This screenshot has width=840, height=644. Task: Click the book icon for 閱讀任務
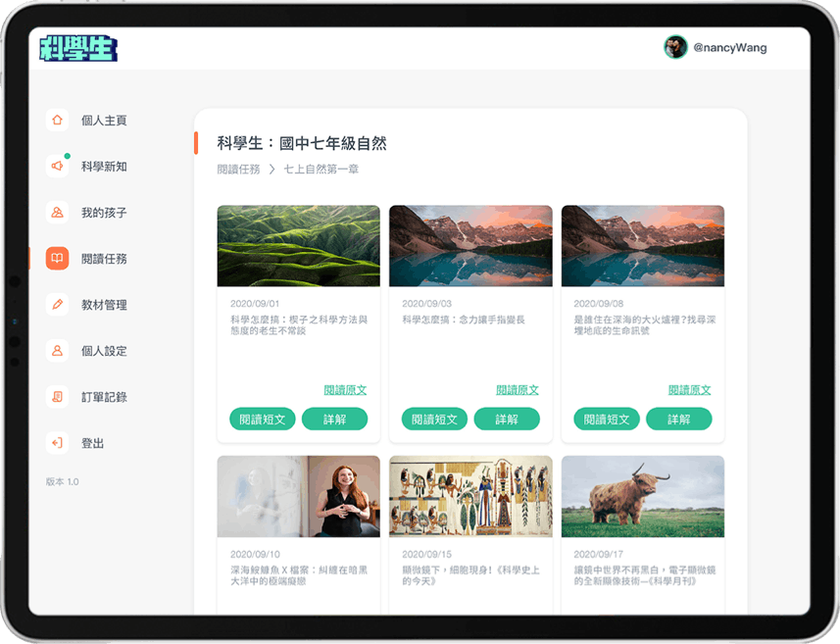57,258
